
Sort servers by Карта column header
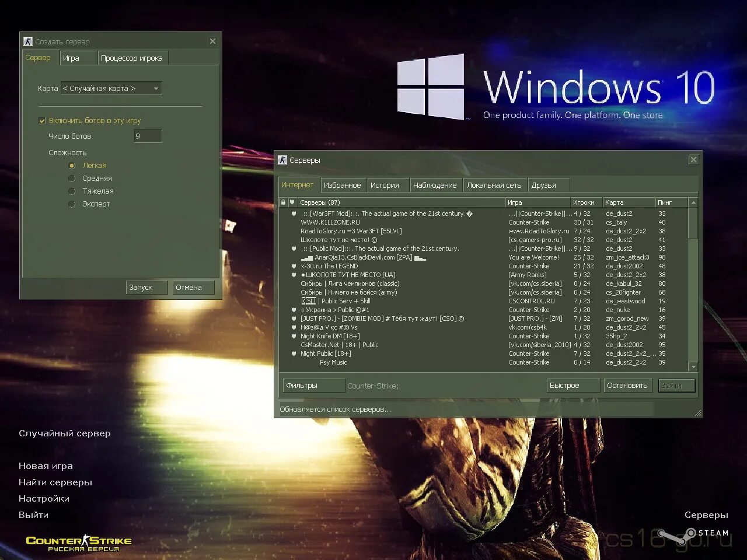tap(629, 202)
